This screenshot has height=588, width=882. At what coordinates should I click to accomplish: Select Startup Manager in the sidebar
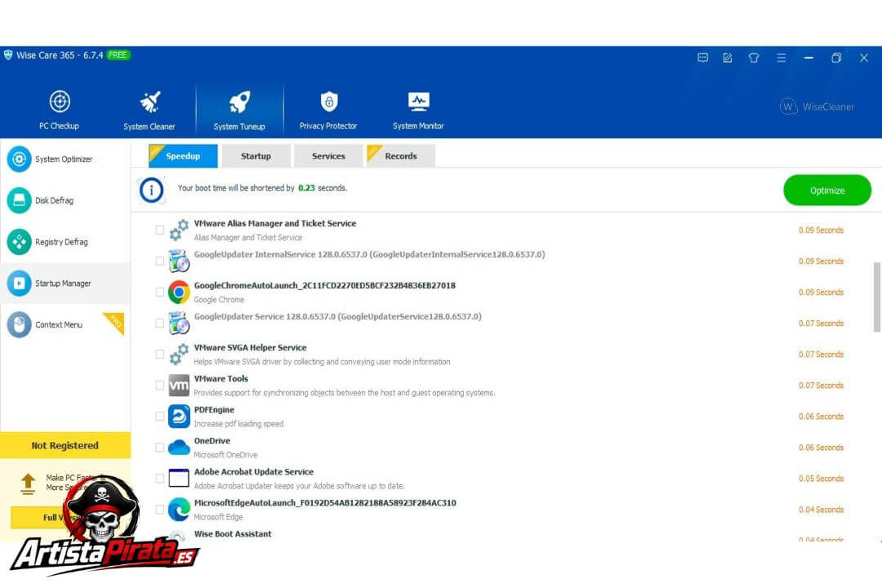[x=65, y=283]
